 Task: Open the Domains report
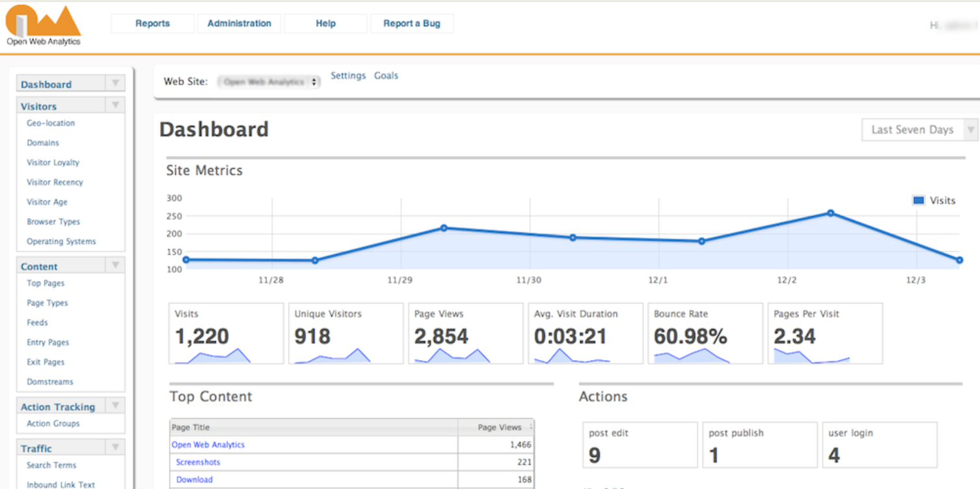[43, 143]
